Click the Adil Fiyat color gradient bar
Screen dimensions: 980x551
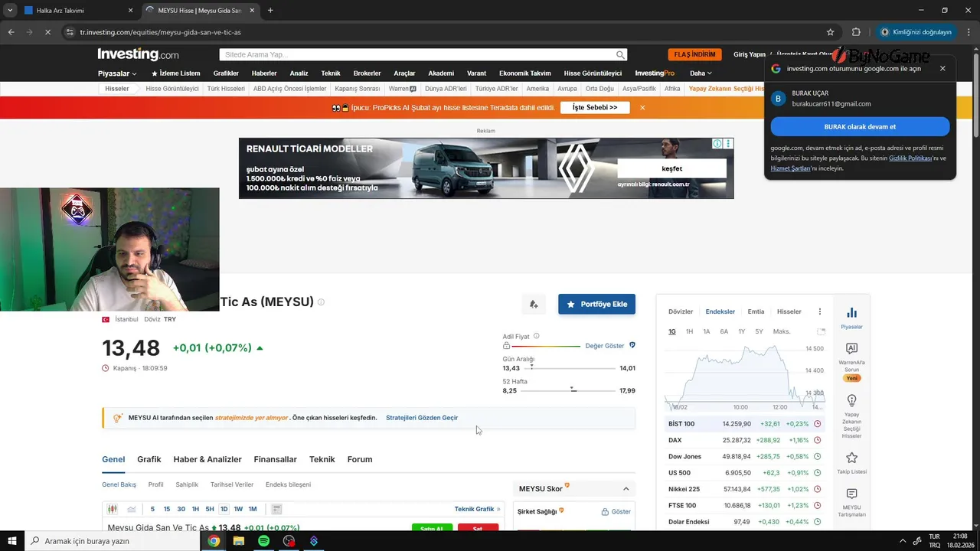pyautogui.click(x=546, y=346)
